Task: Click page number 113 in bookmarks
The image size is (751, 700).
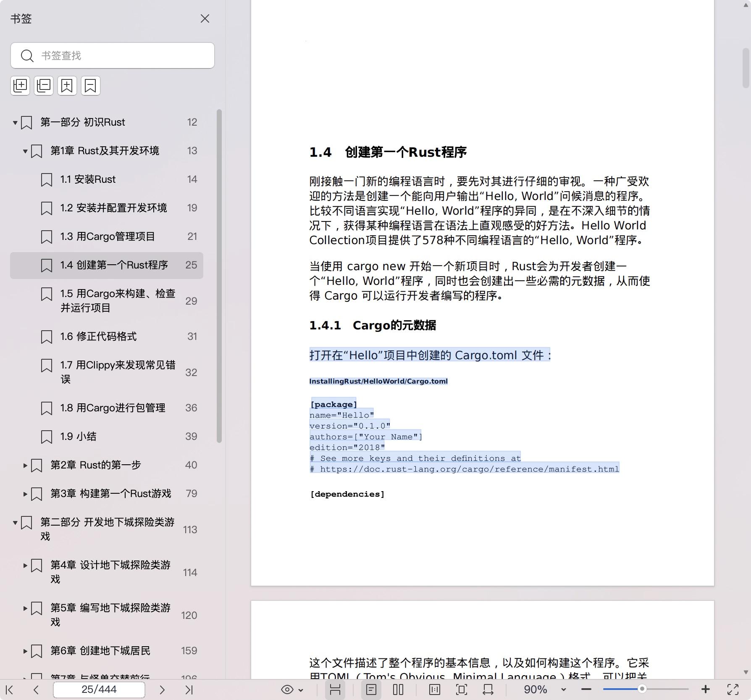Action: coord(190,529)
